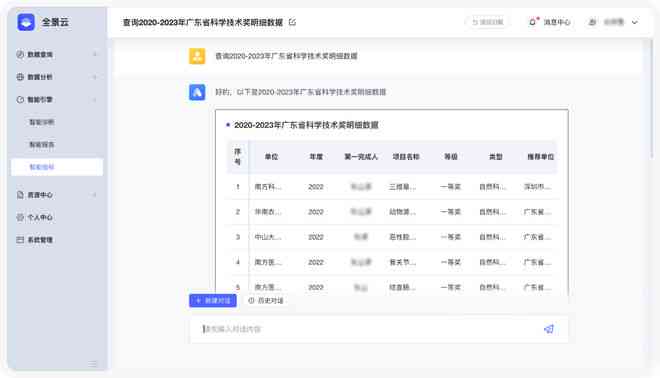Click the 数据查询 sidebar icon

pos(20,54)
